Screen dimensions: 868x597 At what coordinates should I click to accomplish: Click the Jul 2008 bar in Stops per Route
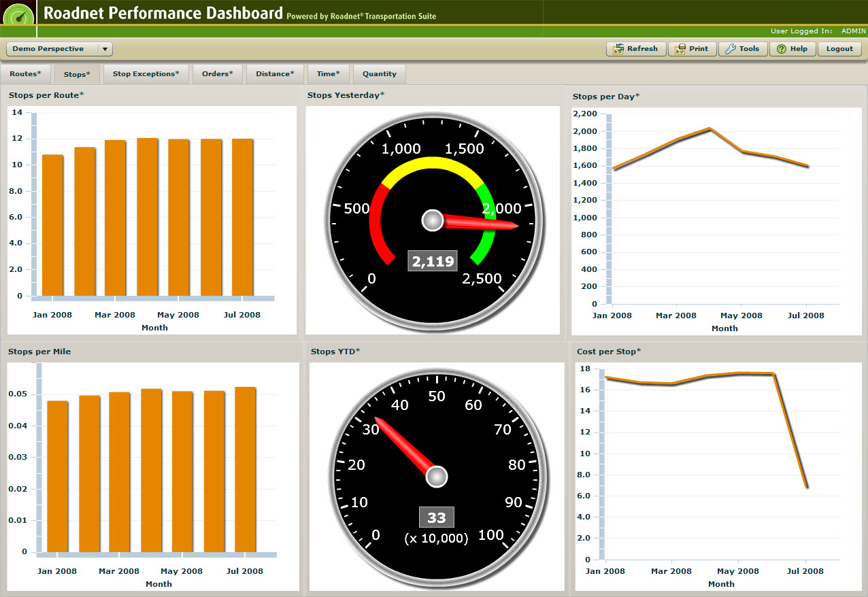pos(243,218)
